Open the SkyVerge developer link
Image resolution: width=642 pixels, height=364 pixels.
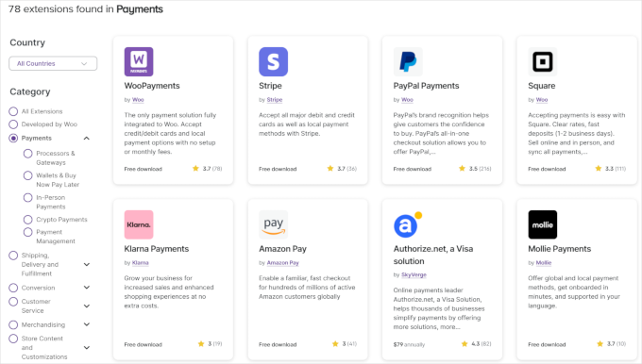coord(414,274)
